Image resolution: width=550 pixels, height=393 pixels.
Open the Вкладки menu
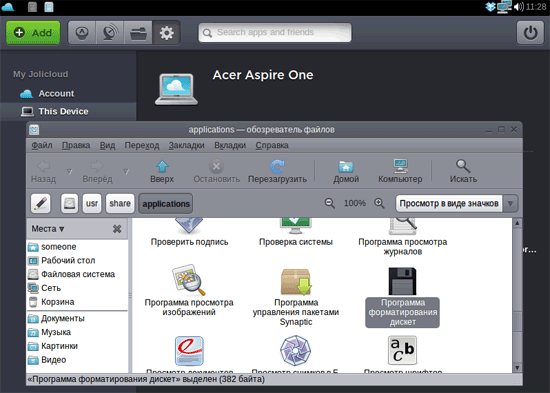230,145
